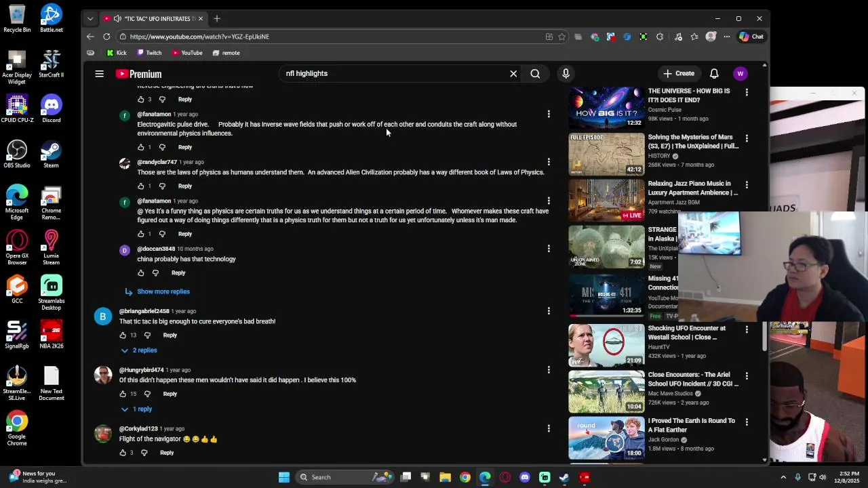Like @doccan3848's china comment
The width and height of the screenshot is (868, 488).
pyautogui.click(x=141, y=272)
